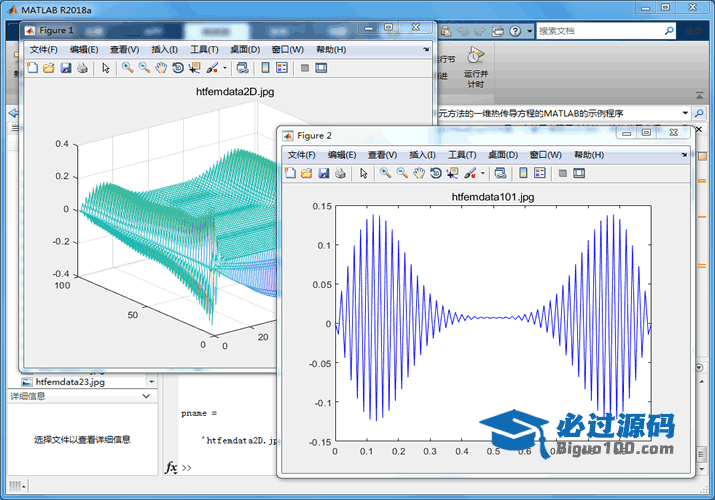Screen dimensions: 715x500
Task: Expand dropdown arrow next to Help icon
Action: coord(529,31)
